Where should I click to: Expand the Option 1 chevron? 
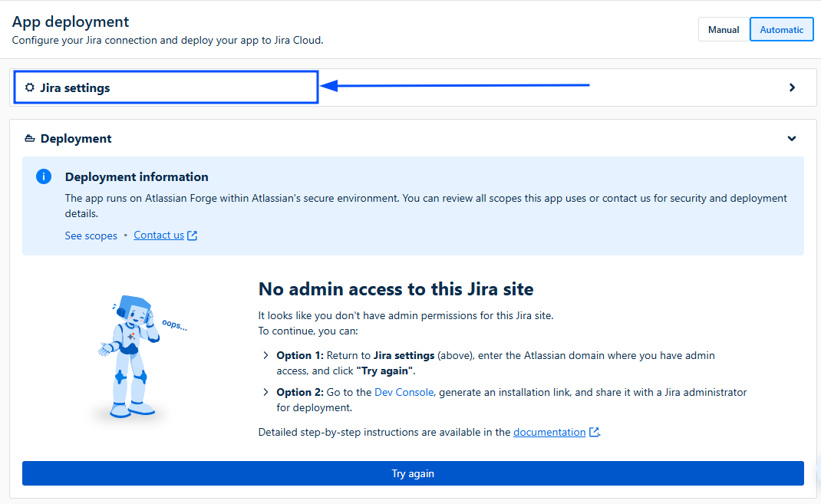(x=265, y=355)
